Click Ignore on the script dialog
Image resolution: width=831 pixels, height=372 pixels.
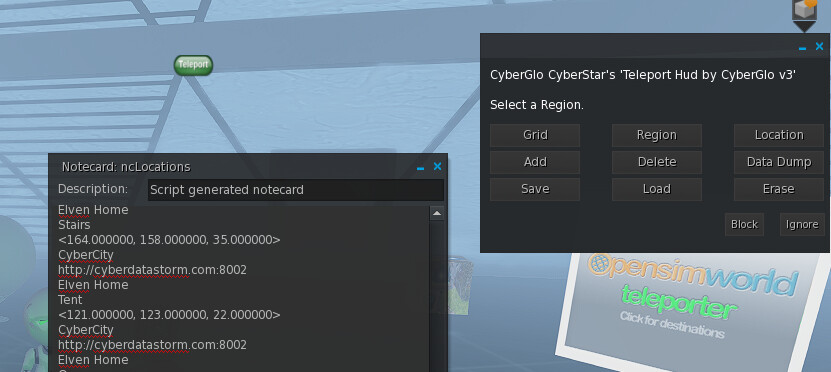click(x=802, y=224)
